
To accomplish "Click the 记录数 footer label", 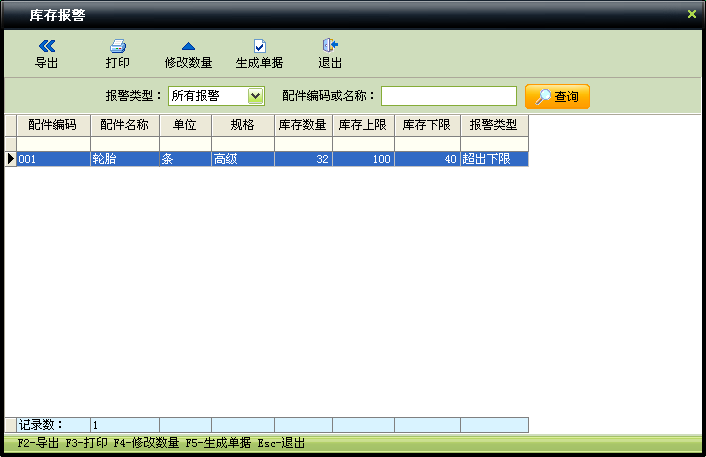I will (41, 425).
